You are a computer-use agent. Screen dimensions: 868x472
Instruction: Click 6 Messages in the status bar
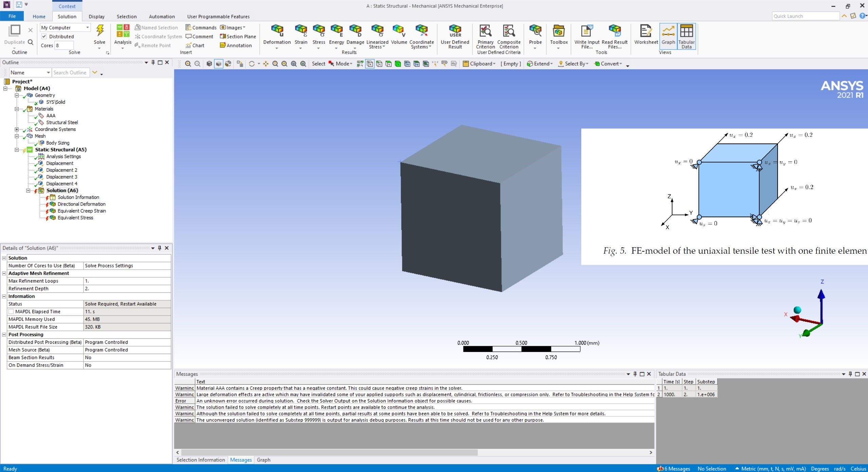(673, 469)
